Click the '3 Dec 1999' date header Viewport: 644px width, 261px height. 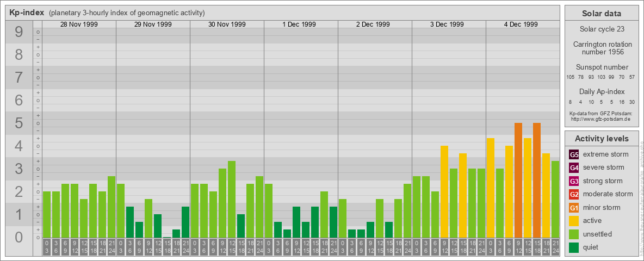coord(447,24)
